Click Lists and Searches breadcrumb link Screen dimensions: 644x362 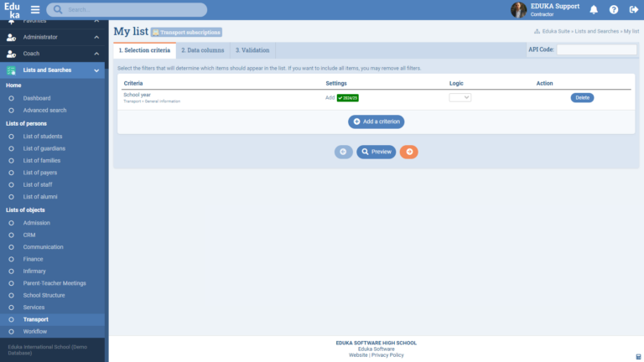[x=596, y=32]
